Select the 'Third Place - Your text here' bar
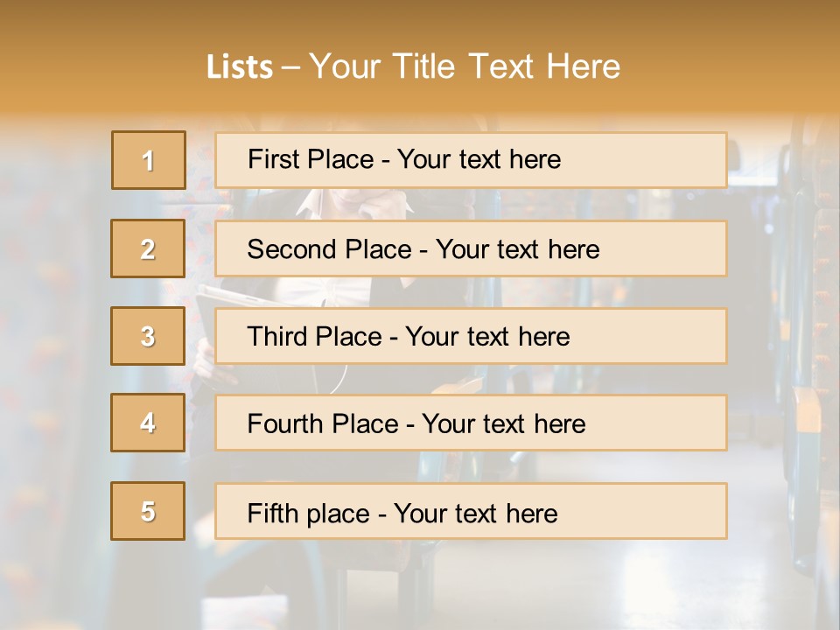This screenshot has height=630, width=840. click(471, 336)
